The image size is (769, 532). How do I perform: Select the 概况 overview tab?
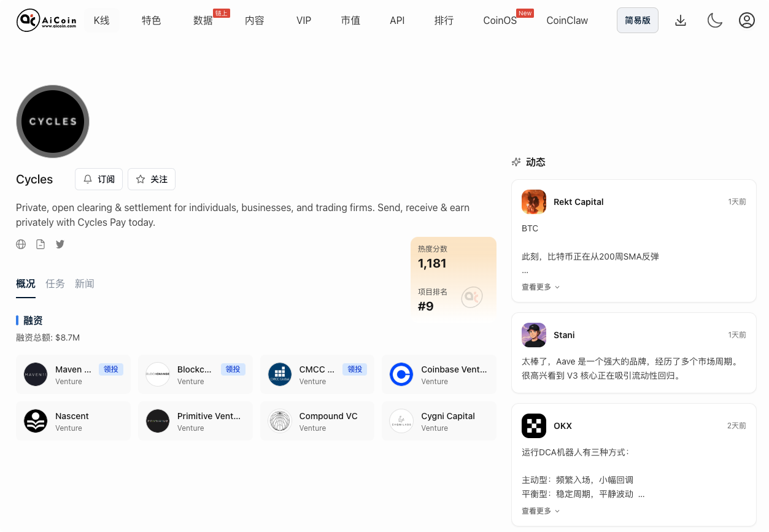[x=26, y=283]
